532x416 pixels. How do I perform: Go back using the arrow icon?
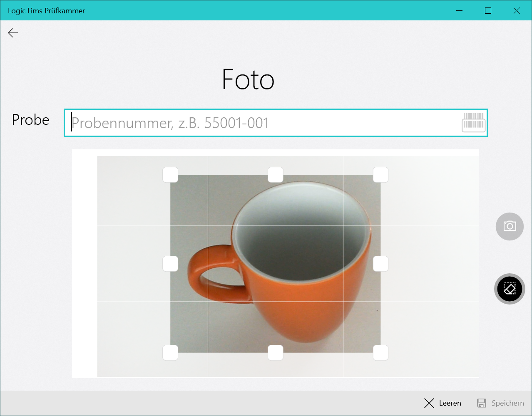click(13, 33)
